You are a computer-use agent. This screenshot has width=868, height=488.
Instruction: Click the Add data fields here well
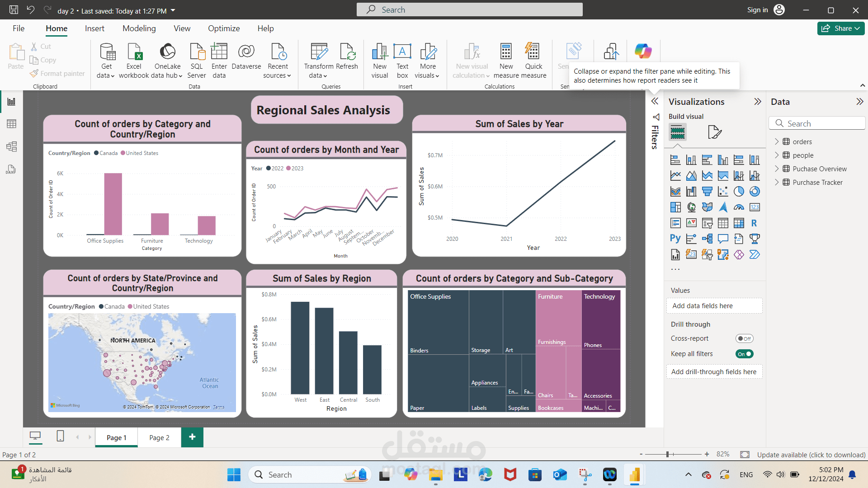point(714,306)
